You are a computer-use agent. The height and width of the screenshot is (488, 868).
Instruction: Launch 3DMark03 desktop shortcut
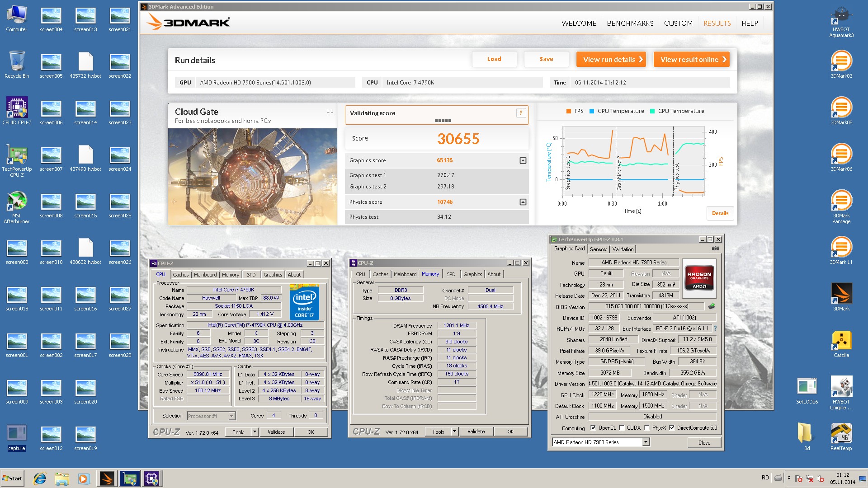pos(841,64)
